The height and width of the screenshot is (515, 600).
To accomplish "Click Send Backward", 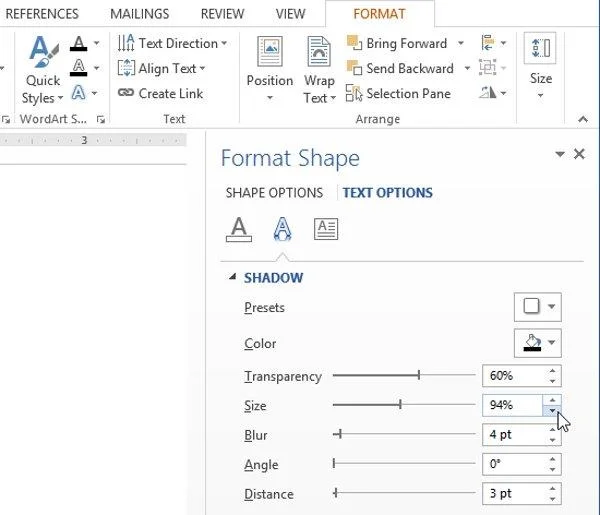I will pyautogui.click(x=400, y=68).
